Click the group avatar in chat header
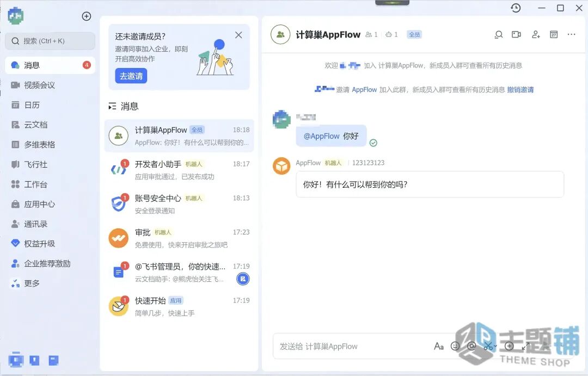The height and width of the screenshot is (376, 588). (280, 34)
